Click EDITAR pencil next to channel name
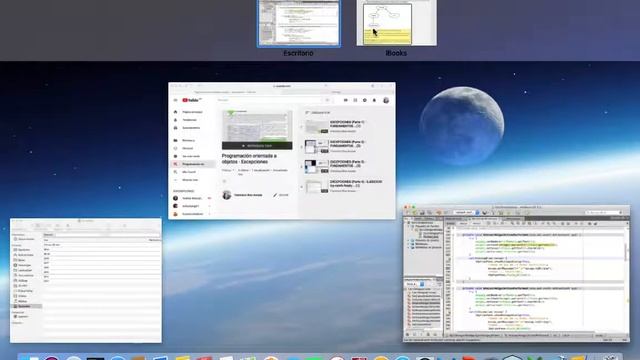Screen dimensions: 640x360 (281, 195)
